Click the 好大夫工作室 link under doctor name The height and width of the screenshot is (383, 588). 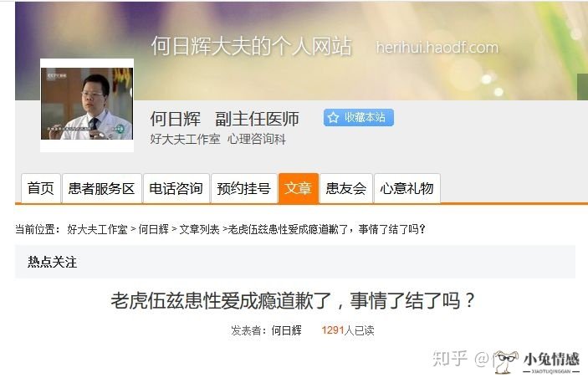185,139
